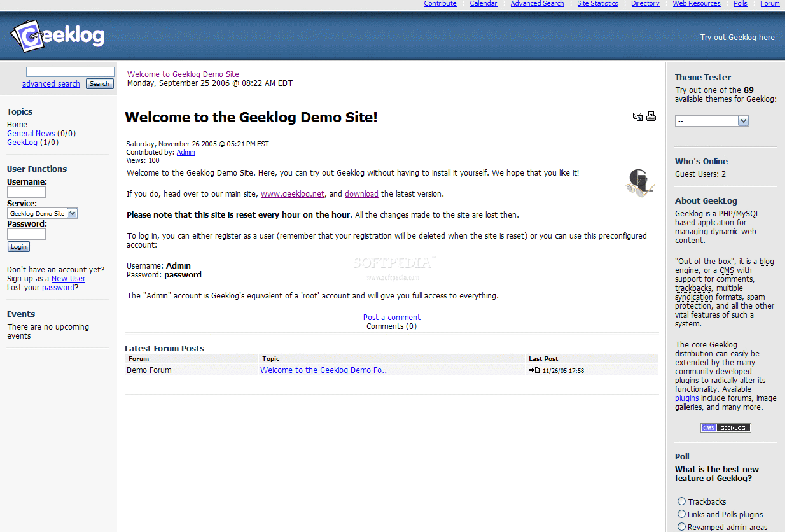Click the New User signup link
Screen dimensions: 787x532
pos(68,279)
